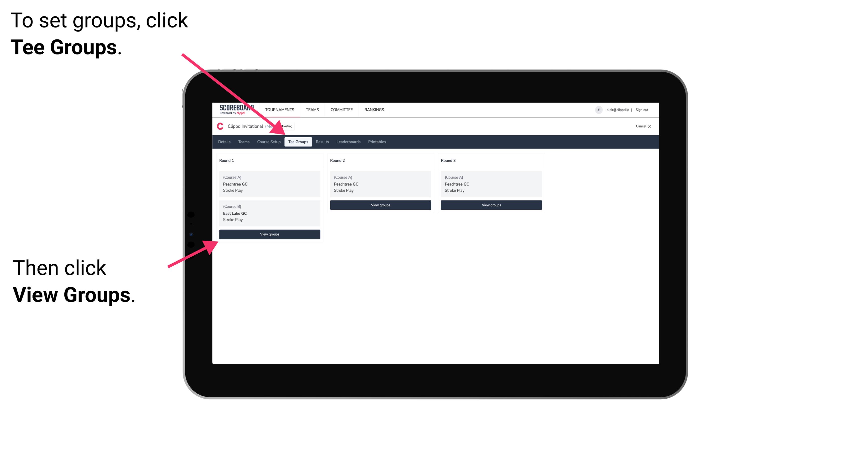868x467 pixels.
Task: Expand Leaderboards tab section
Action: pos(348,142)
